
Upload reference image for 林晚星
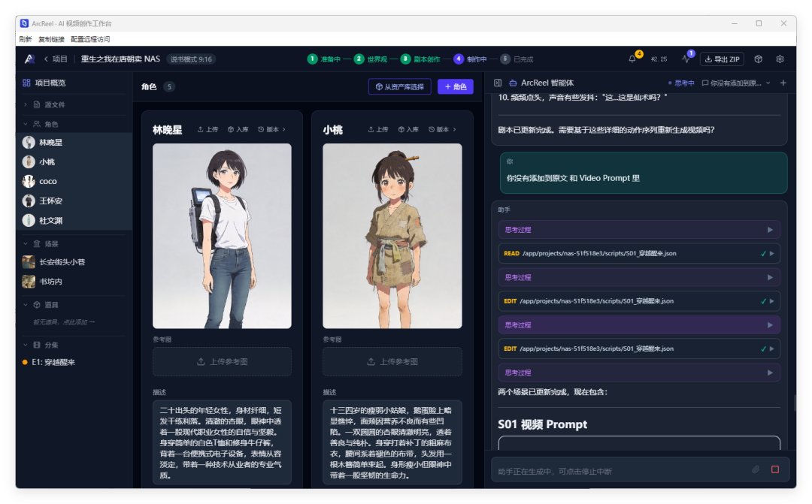(x=222, y=362)
